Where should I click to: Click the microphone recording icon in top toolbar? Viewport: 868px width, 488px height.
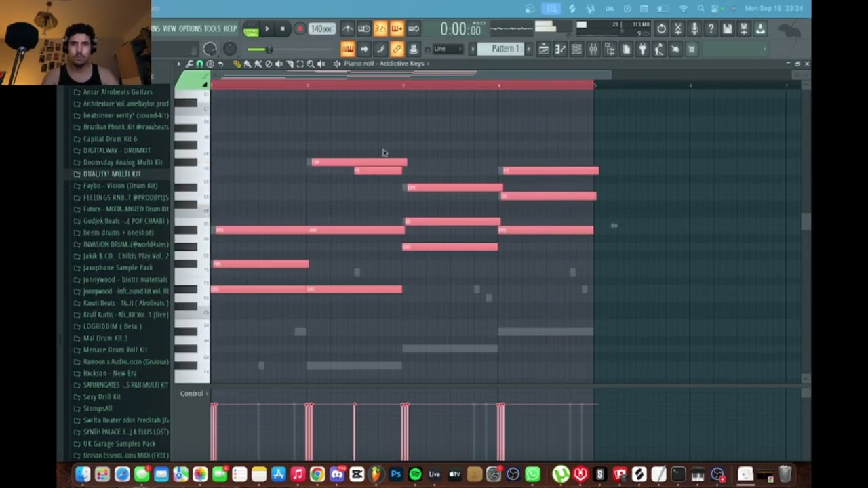point(694,29)
